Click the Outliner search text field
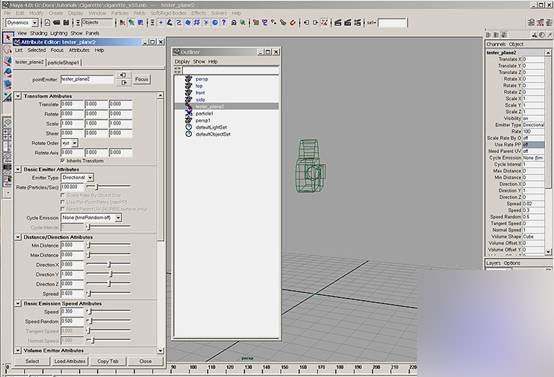The image size is (554, 377). [231, 70]
